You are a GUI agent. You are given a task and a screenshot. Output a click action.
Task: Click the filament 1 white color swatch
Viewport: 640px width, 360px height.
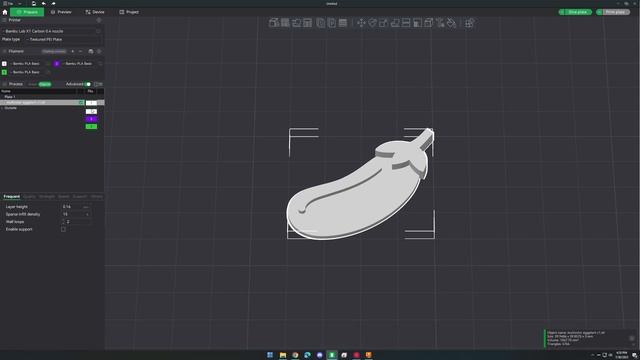point(4,64)
